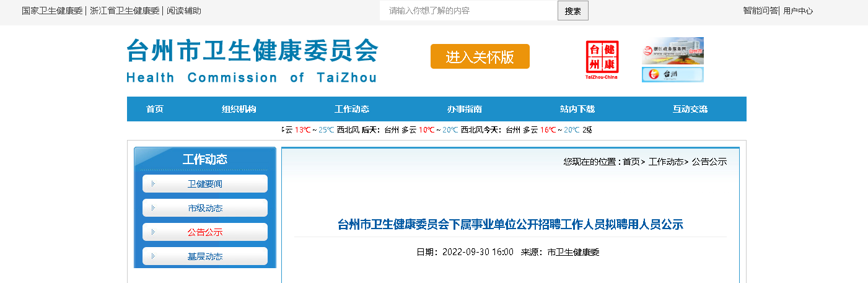The height and width of the screenshot is (283, 868).
Task: Focus the search box 请输入你想了解的内容
Action: (468, 11)
